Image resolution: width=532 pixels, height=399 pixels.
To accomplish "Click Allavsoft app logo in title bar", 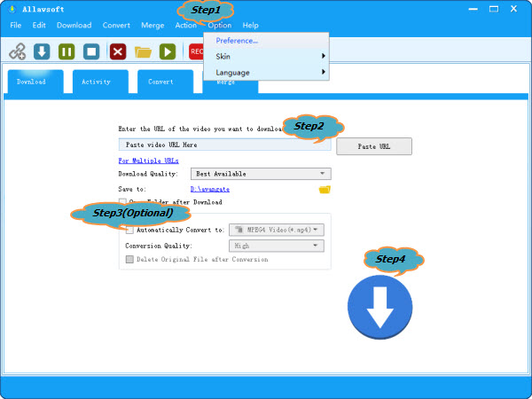I will [x=12, y=9].
